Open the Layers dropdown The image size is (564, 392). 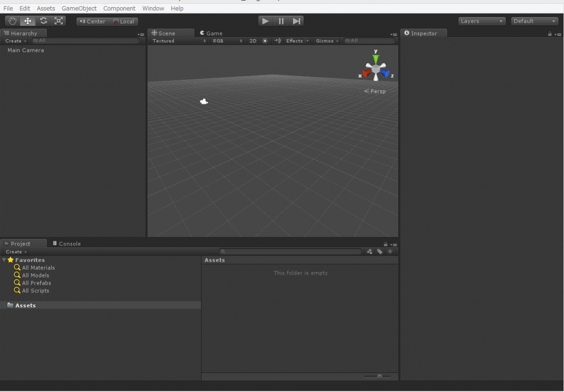coord(481,21)
